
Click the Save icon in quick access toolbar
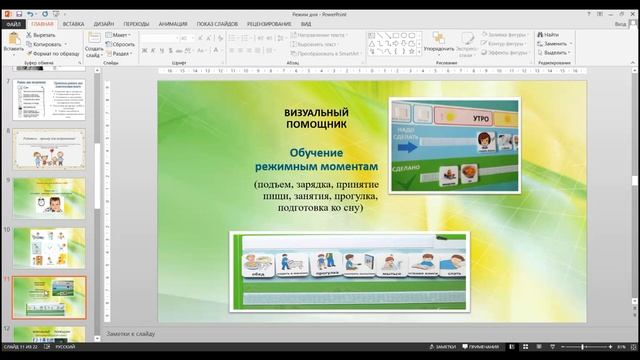coord(19,14)
